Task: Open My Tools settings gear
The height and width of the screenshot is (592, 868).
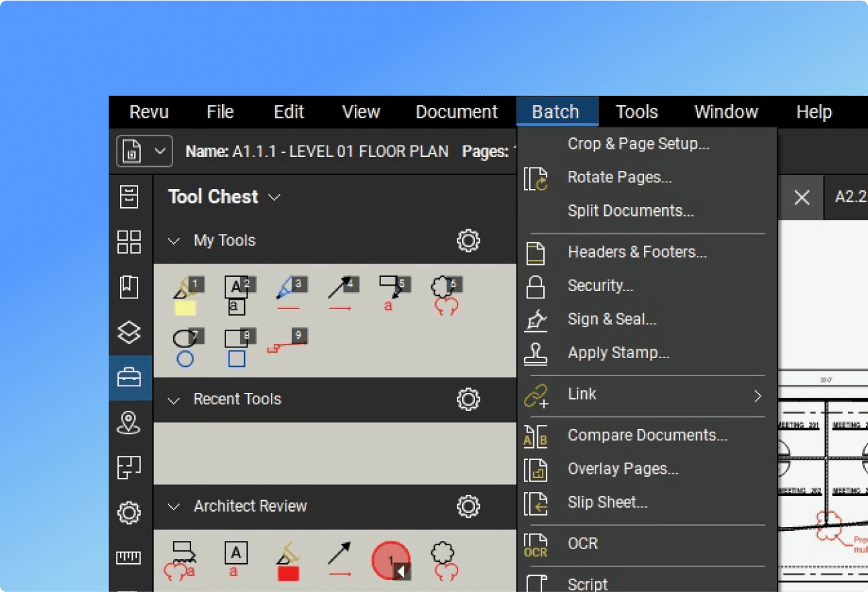Action: 468,241
